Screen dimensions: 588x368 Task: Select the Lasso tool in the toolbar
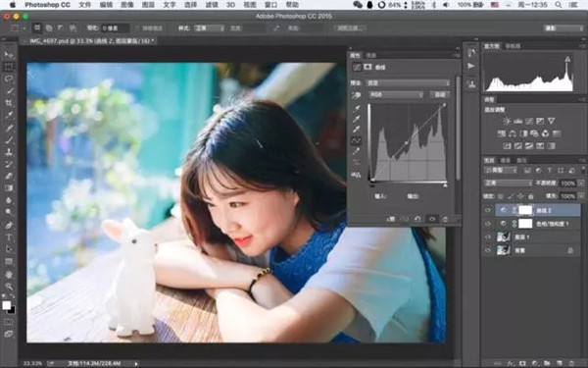(x=9, y=79)
